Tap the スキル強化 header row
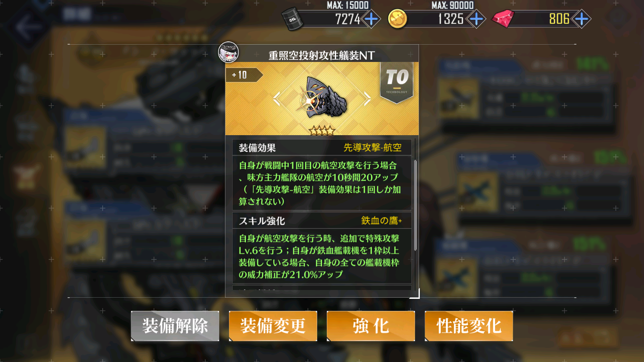This screenshot has width=644, height=362. pos(322,221)
